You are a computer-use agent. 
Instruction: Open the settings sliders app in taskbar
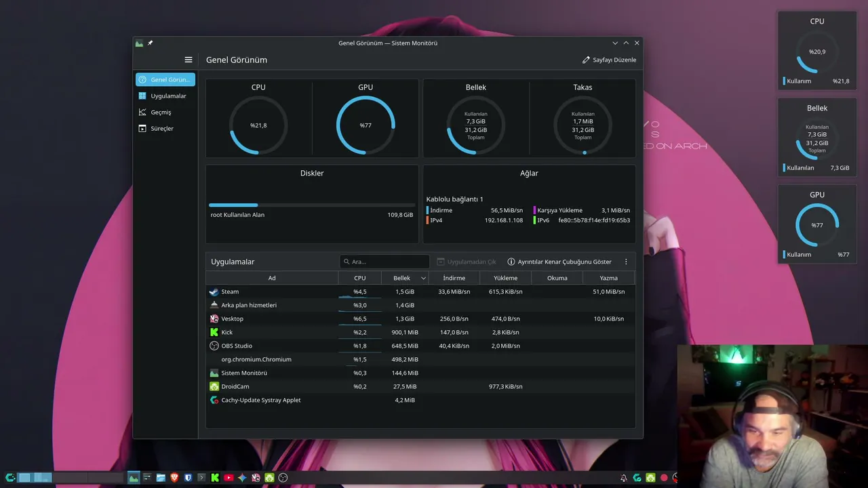pyautogui.click(x=147, y=478)
